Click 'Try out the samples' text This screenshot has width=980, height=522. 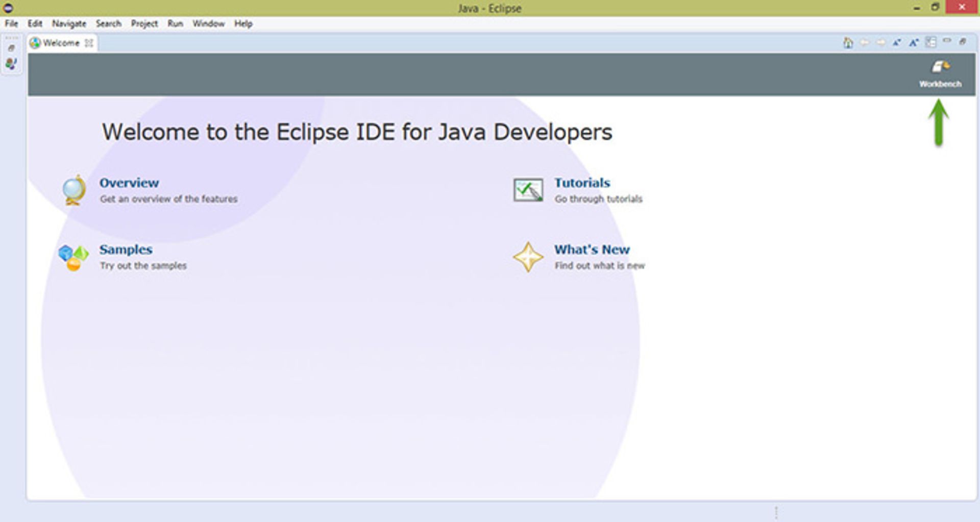tap(143, 266)
